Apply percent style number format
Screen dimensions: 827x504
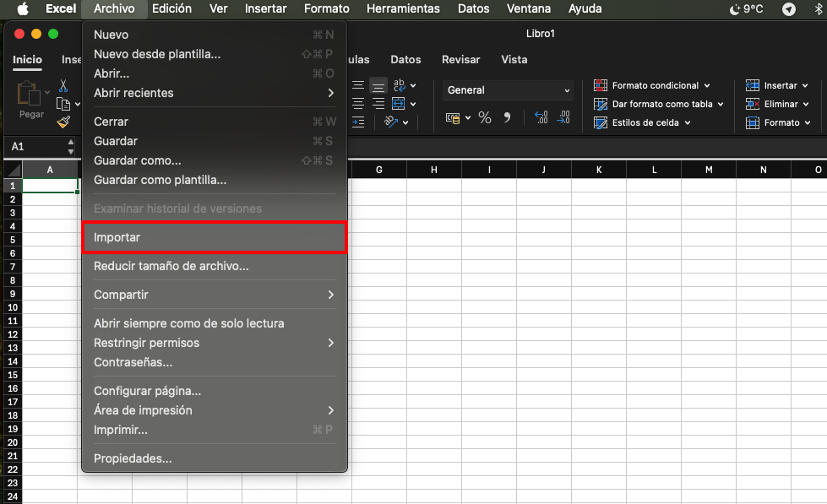point(485,118)
